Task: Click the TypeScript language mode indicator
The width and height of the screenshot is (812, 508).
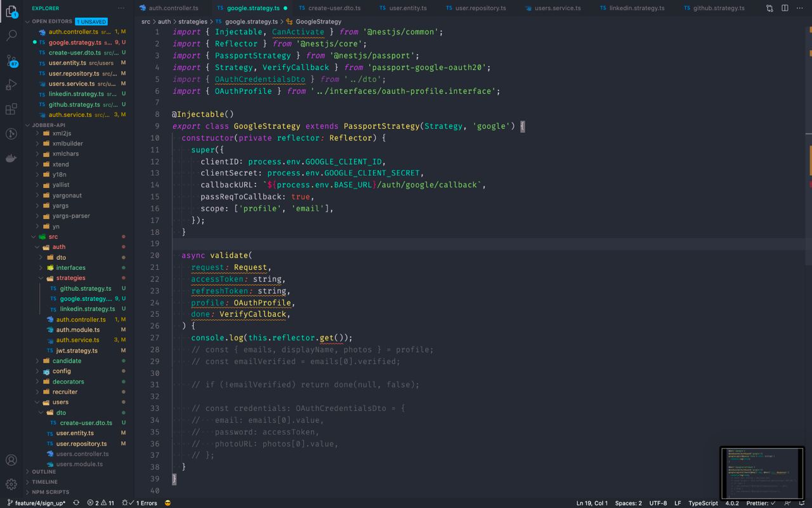Action: point(703,503)
